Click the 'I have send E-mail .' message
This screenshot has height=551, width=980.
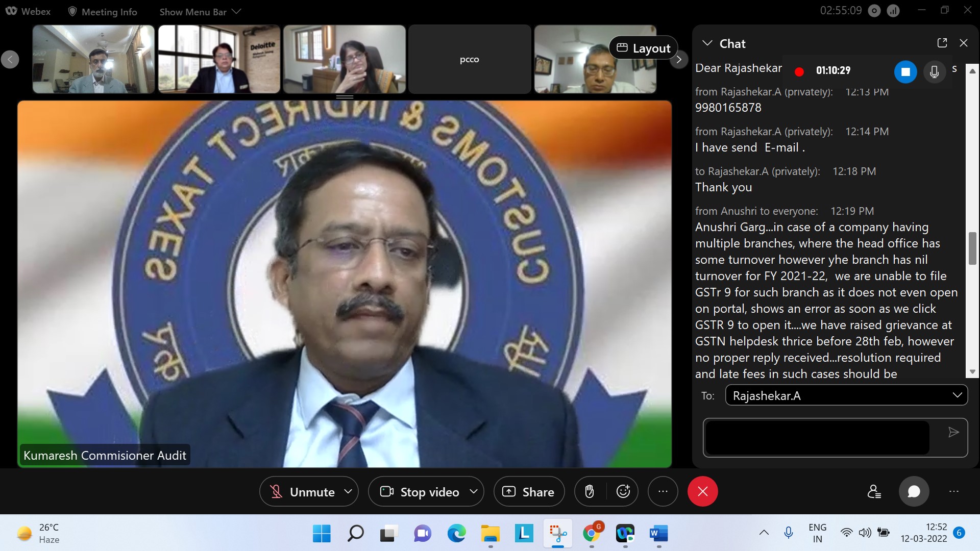point(750,147)
